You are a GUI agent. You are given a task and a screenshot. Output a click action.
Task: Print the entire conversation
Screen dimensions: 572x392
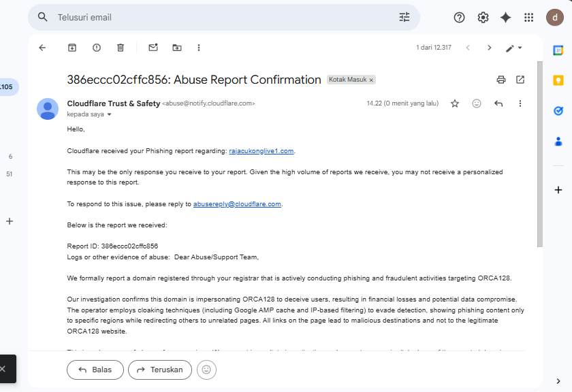pos(501,80)
